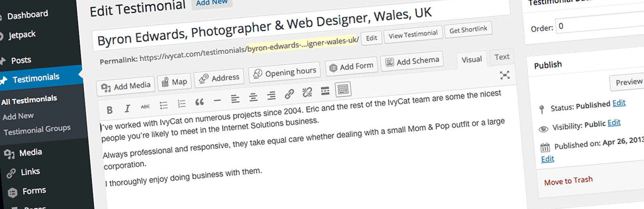Insert the Read More tag
Screen dimensions: 644x209
(325, 90)
